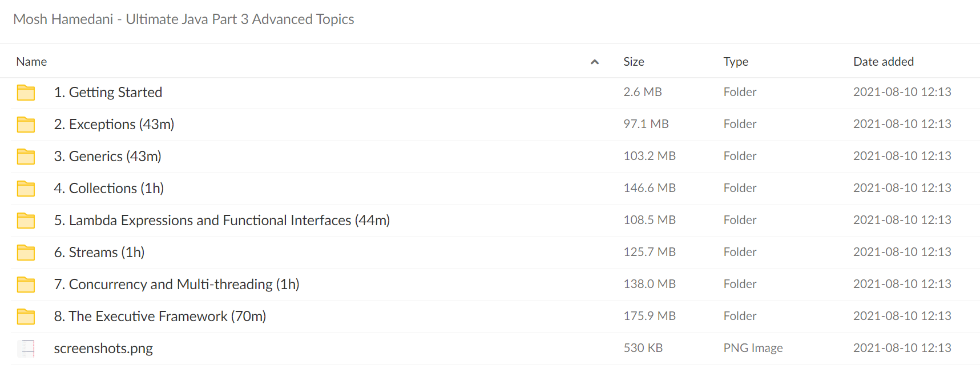The height and width of the screenshot is (368, 980).
Task: Sort by the Name column header
Action: pos(31,62)
